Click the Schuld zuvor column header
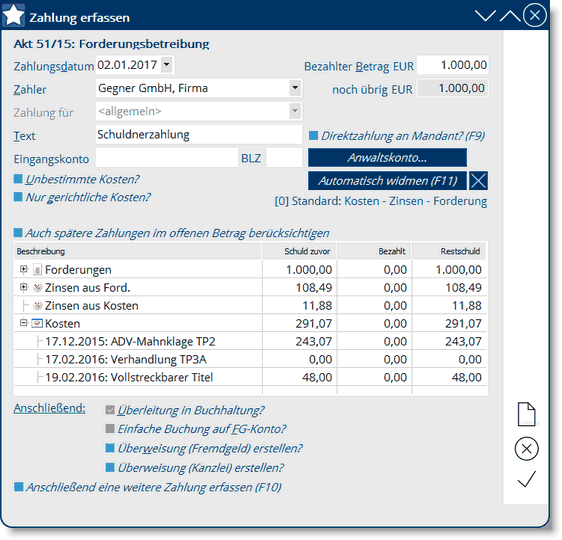The height and width of the screenshot is (540, 562). click(299, 251)
